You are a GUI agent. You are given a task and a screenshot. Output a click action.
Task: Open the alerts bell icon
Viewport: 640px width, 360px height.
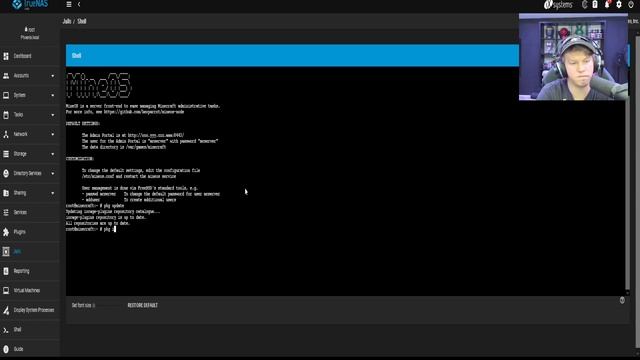pyautogui.click(x=607, y=4)
